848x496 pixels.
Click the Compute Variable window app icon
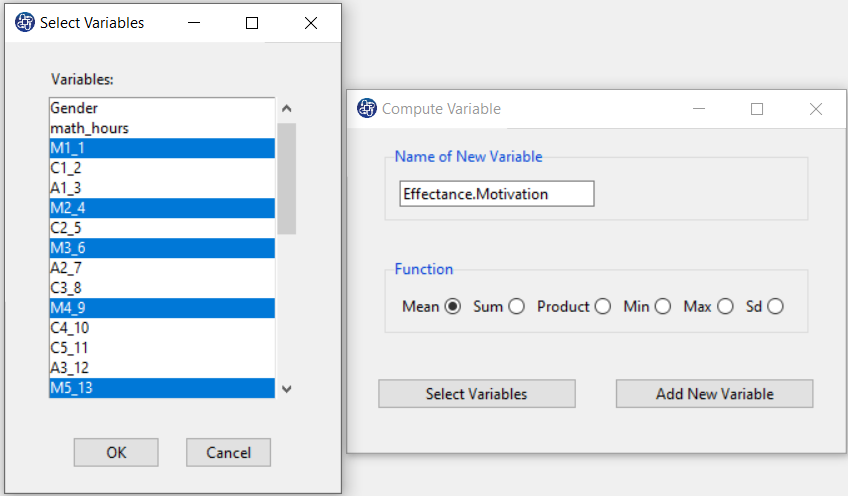[367, 108]
